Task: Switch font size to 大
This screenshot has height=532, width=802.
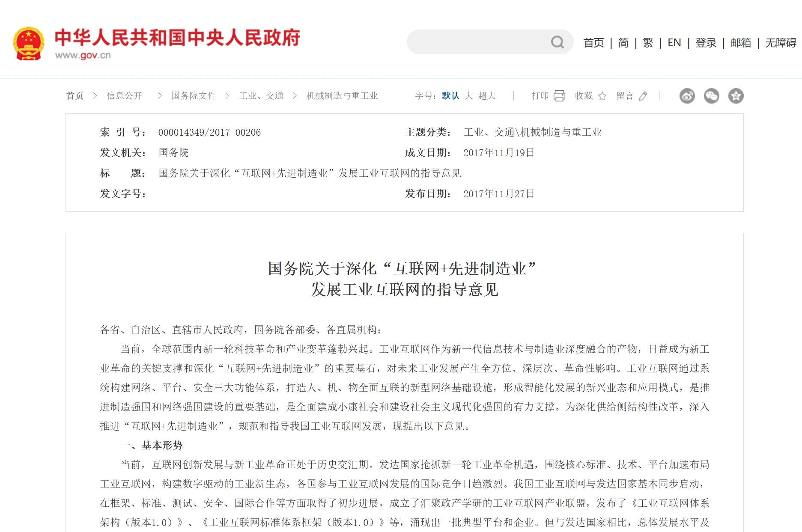Action: pyautogui.click(x=469, y=96)
